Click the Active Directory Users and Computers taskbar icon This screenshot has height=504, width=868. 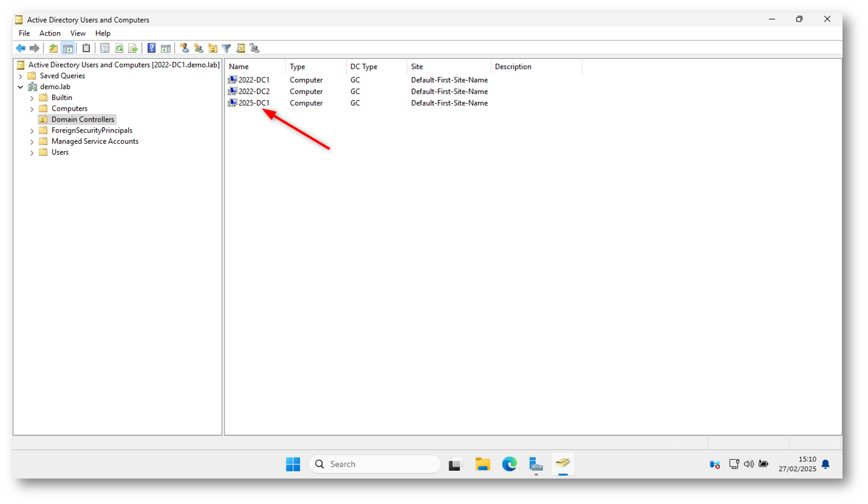pyautogui.click(x=563, y=464)
